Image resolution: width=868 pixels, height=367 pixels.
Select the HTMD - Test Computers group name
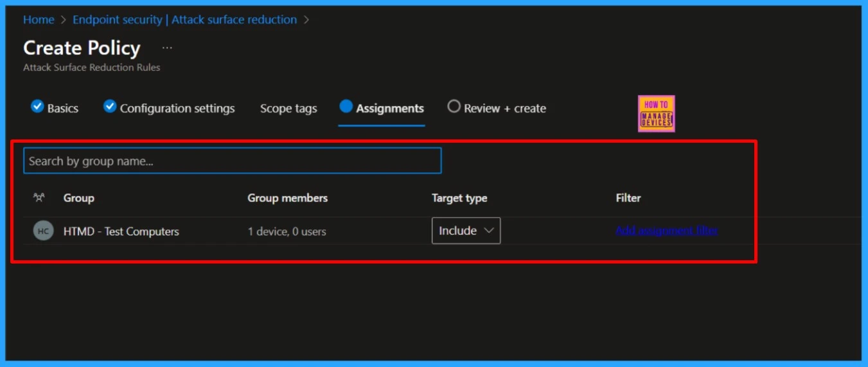click(x=121, y=231)
